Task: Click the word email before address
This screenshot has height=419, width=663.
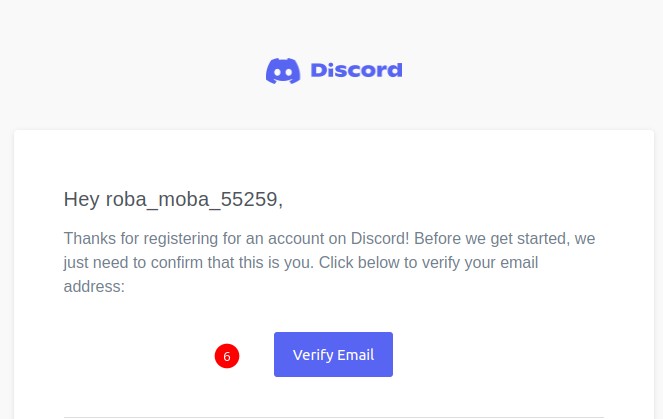Action: (519, 263)
